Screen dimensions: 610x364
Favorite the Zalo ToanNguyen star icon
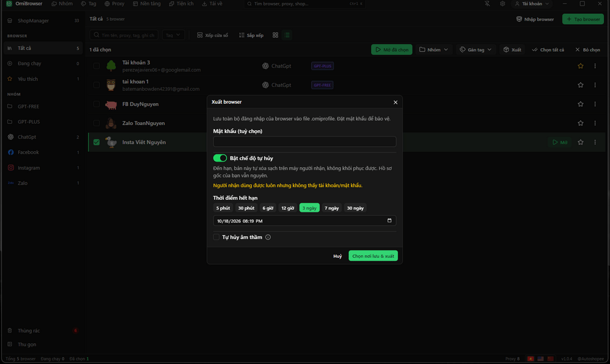[x=581, y=123]
